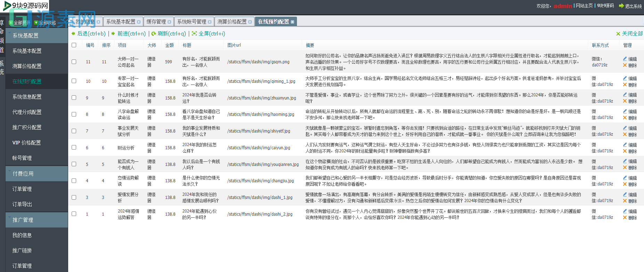Check the box for row number 10
This screenshot has height=272, width=644.
pos(74,81)
